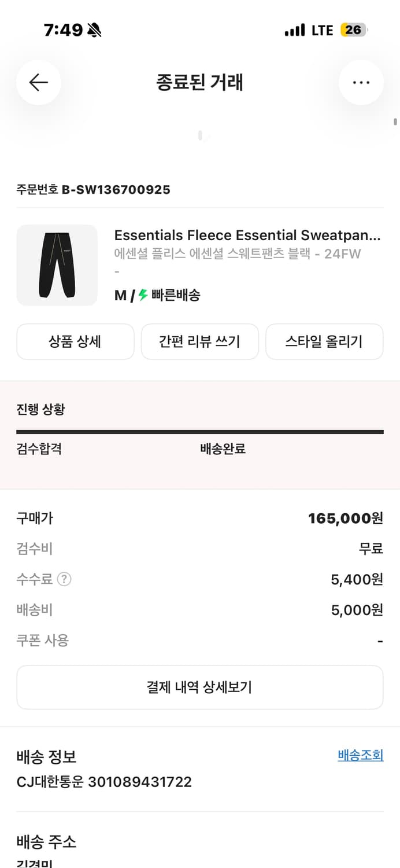
Task: Tap the CJ대한통운 tracking number
Action: [x=104, y=782]
